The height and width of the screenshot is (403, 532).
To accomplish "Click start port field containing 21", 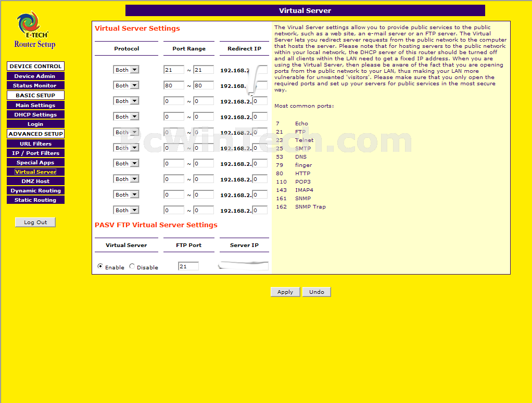I will click(174, 70).
